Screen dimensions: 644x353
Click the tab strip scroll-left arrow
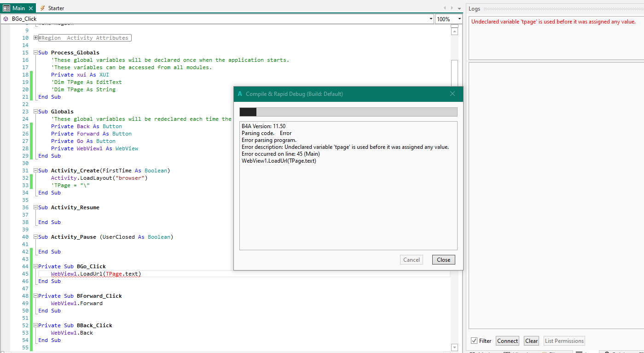445,8
